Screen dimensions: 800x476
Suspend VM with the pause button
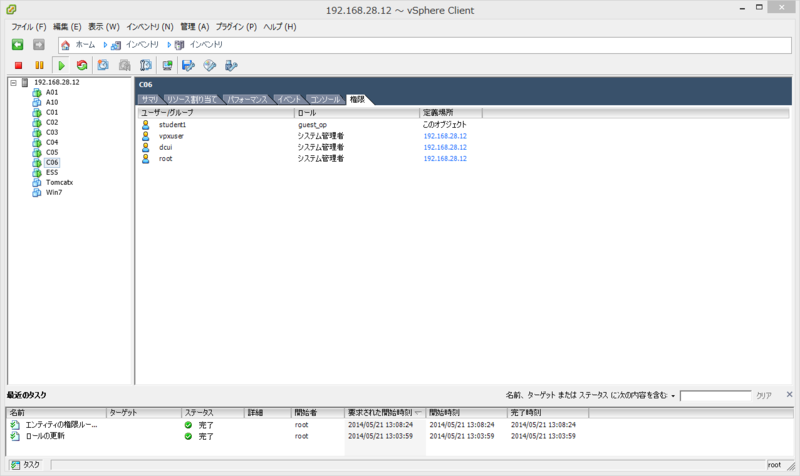[x=39, y=65]
